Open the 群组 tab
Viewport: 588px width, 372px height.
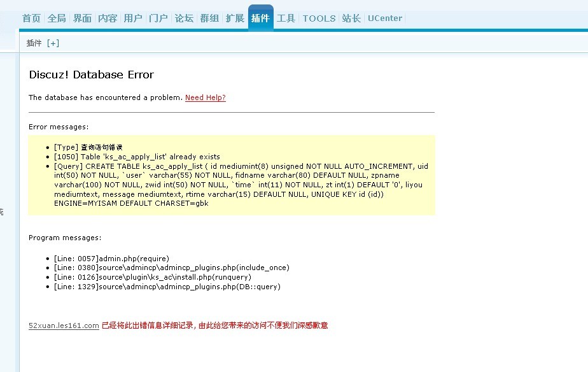209,18
